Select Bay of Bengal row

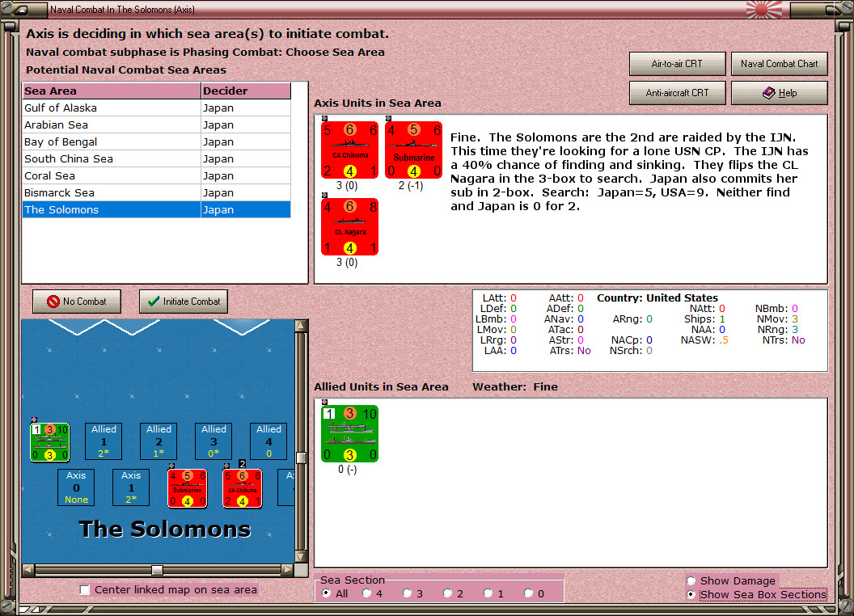point(156,141)
